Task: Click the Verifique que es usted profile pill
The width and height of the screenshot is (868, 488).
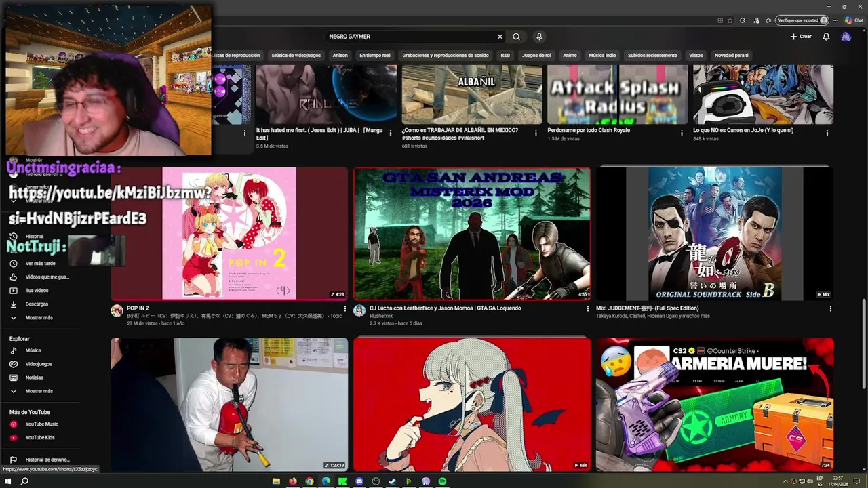Action: click(x=803, y=20)
